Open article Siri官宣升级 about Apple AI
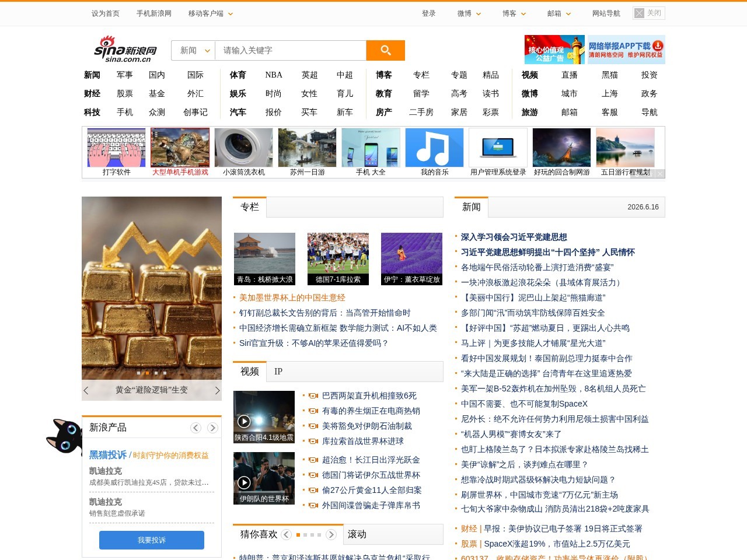 [314, 343]
